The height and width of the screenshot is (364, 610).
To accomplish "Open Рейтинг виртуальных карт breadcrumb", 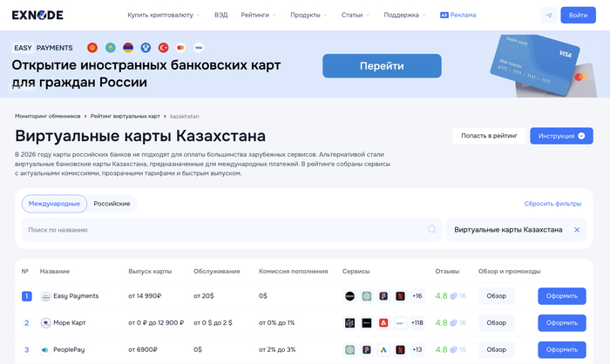I will pos(125,117).
